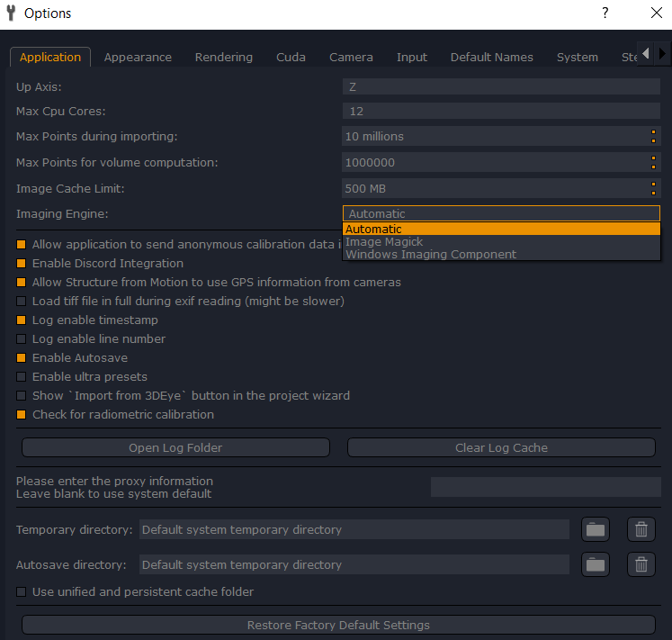The width and height of the screenshot is (672, 640).
Task: Toggle anonymous calibration data checkbox
Action: (21, 245)
